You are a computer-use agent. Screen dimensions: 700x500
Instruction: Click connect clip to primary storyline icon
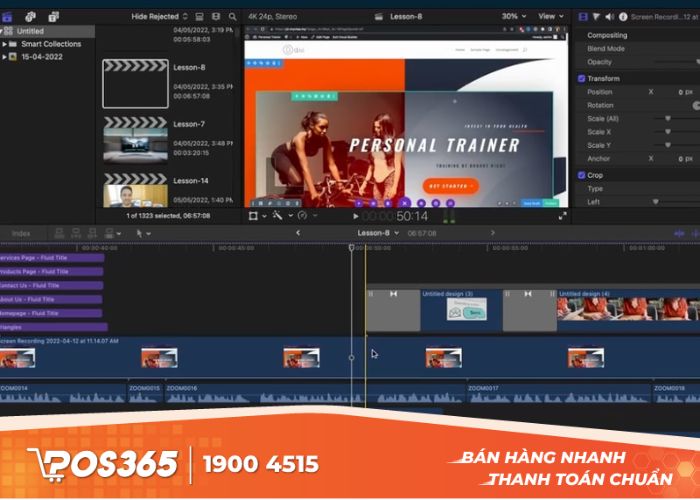tap(59, 233)
